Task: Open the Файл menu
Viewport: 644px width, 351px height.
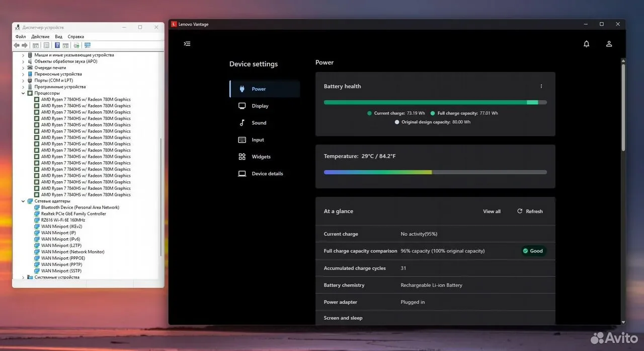Action: (x=21, y=37)
